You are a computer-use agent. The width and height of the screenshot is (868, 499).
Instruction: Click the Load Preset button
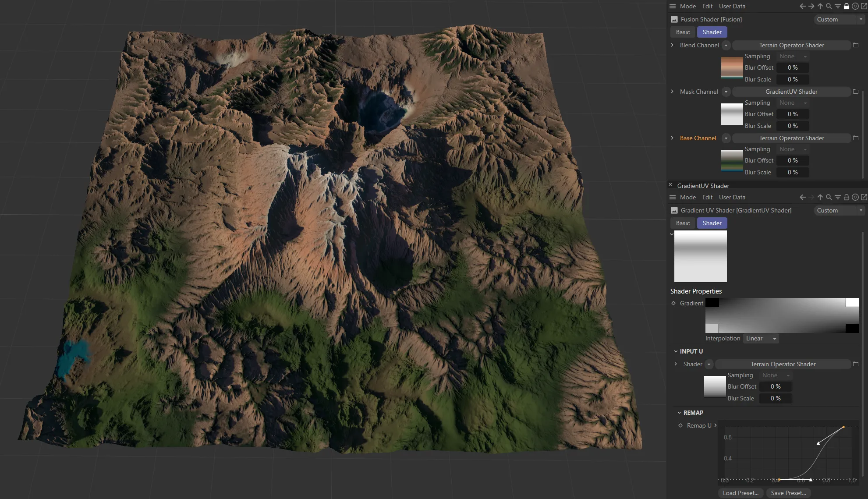(x=740, y=492)
